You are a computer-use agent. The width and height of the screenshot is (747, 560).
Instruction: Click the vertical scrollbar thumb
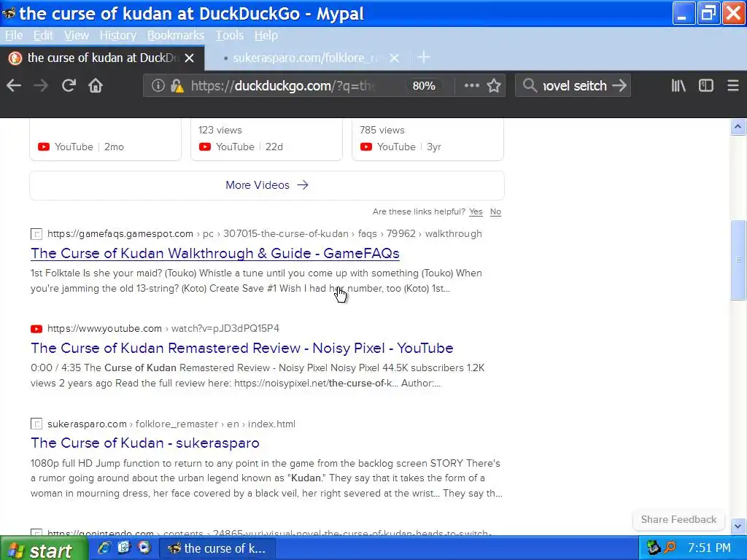pos(738,260)
